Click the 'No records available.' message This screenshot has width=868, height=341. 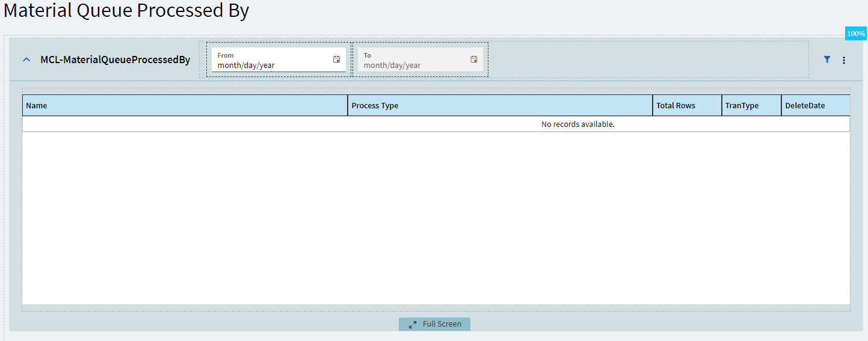(x=578, y=124)
